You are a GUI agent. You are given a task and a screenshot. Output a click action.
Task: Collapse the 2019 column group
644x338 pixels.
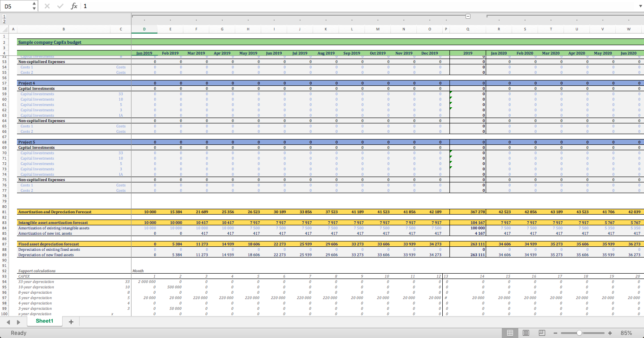468,16
